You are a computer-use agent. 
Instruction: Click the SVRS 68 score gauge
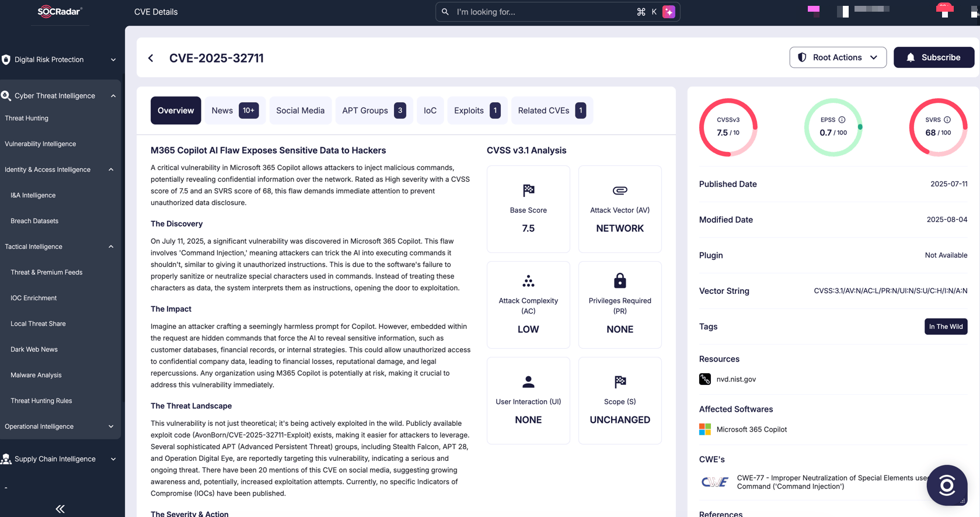(x=938, y=127)
